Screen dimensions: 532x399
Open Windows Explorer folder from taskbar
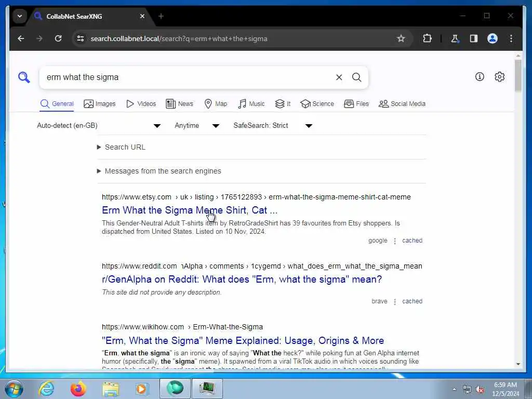(111, 389)
